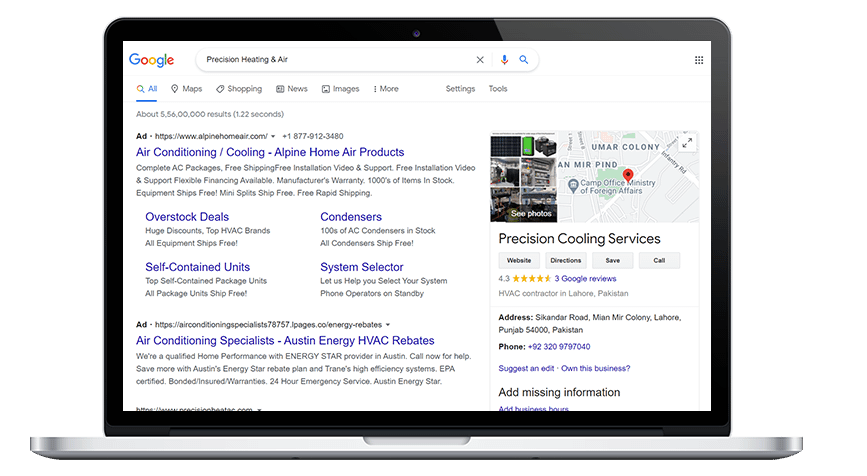Click See photos on the business thumbnail
Screen dimensions: 867x476
click(531, 213)
